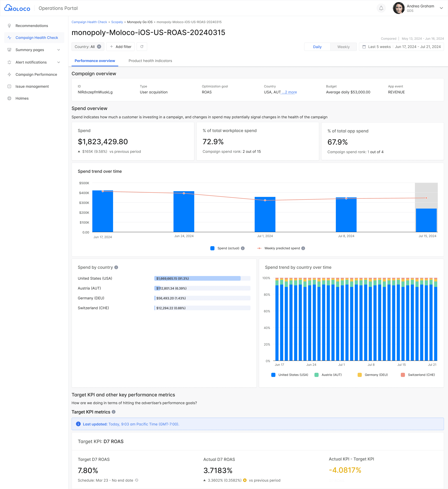Click the Add filter button

(x=120, y=47)
